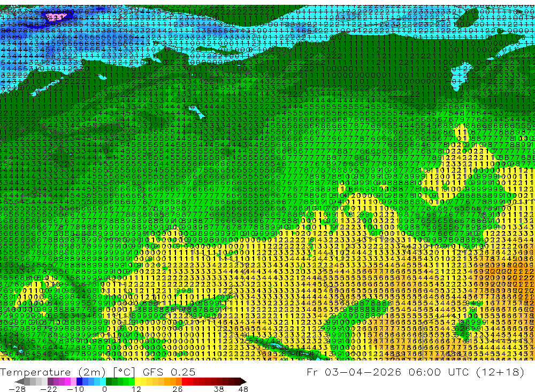Click the bright red segment of the color scale
The height and width of the screenshot is (392, 535).
point(185,381)
